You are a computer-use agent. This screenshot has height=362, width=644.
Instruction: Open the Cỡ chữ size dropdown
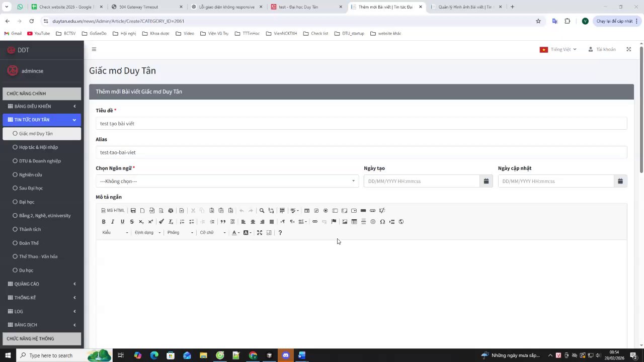tap(213, 233)
